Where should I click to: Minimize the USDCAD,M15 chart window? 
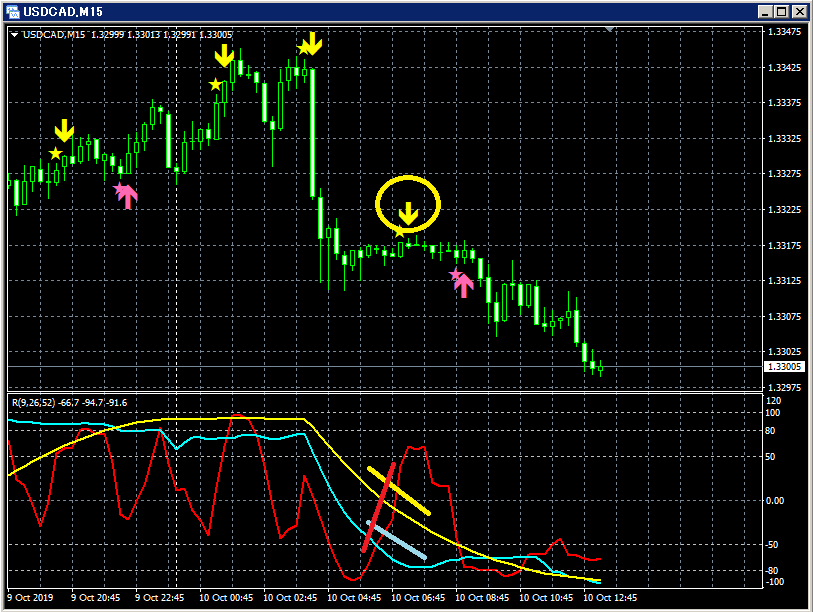(764, 11)
